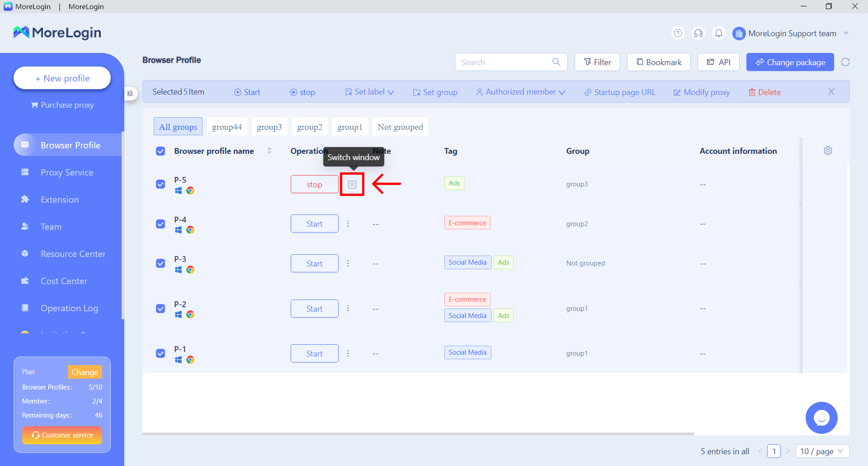
Task: Open the more options dots for P-3
Action: point(348,263)
